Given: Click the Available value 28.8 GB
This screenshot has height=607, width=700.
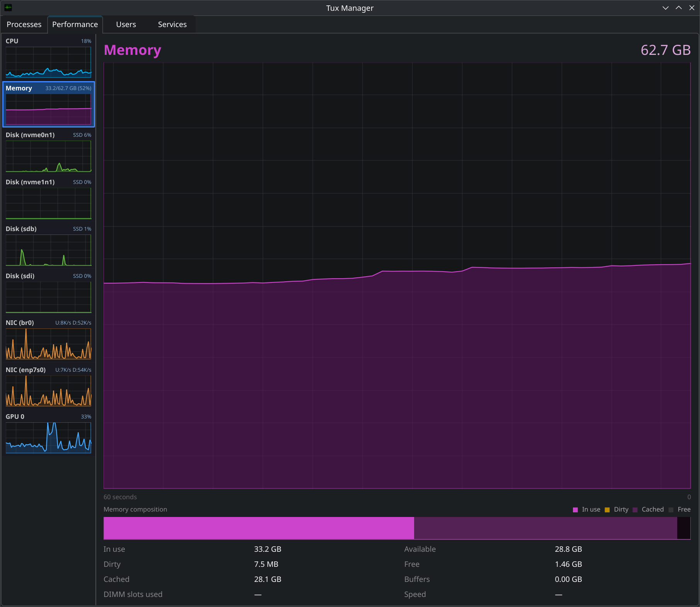Looking at the screenshot, I should pos(568,549).
